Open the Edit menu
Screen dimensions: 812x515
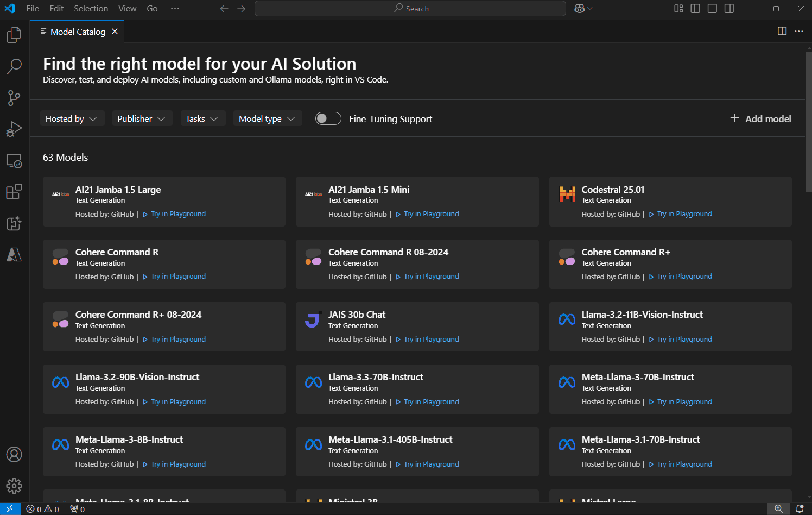point(56,9)
